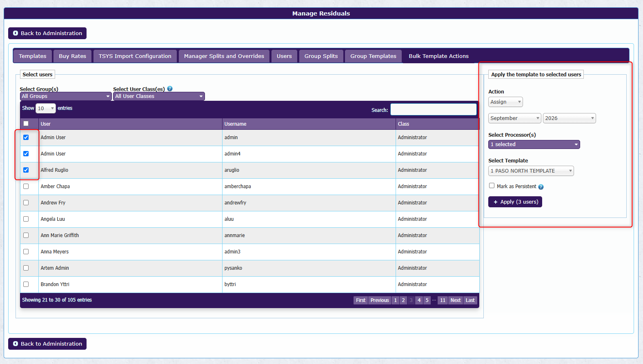The width and height of the screenshot is (643, 364).
Task: Enable the Mark as Persistent checkbox
Action: pyautogui.click(x=492, y=186)
